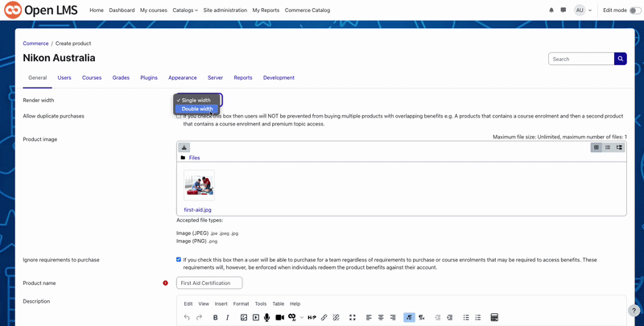The width and height of the screenshot is (644, 326).
Task: Click the download all files icon
Action: point(184,147)
